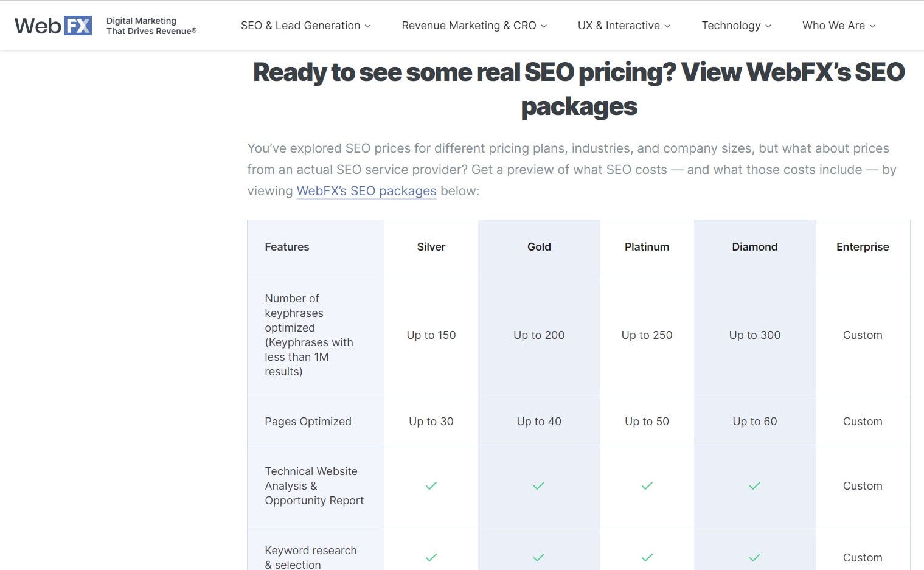This screenshot has width=924, height=570.
Task: Click Custom in the Keyword research row
Action: [x=863, y=558]
